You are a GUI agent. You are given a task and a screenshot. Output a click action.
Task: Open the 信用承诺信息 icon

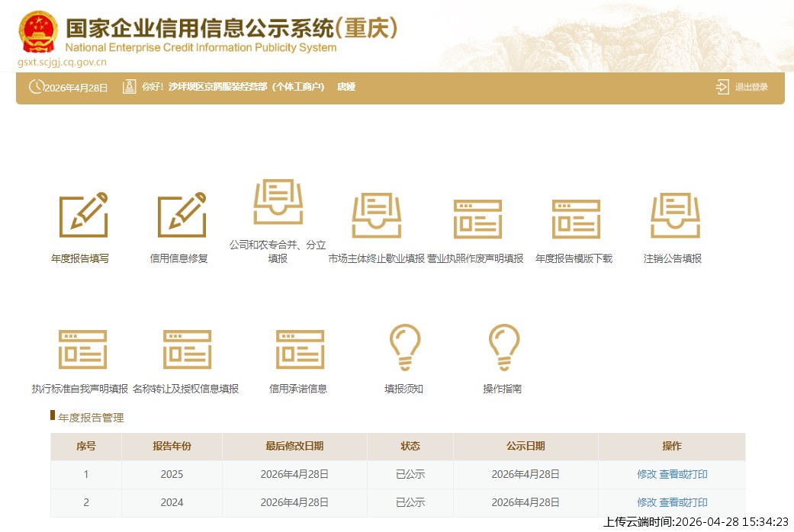click(300, 349)
